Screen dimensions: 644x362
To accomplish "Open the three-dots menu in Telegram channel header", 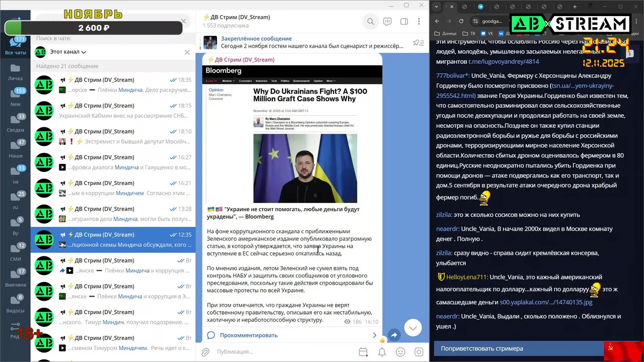I will (419, 22).
